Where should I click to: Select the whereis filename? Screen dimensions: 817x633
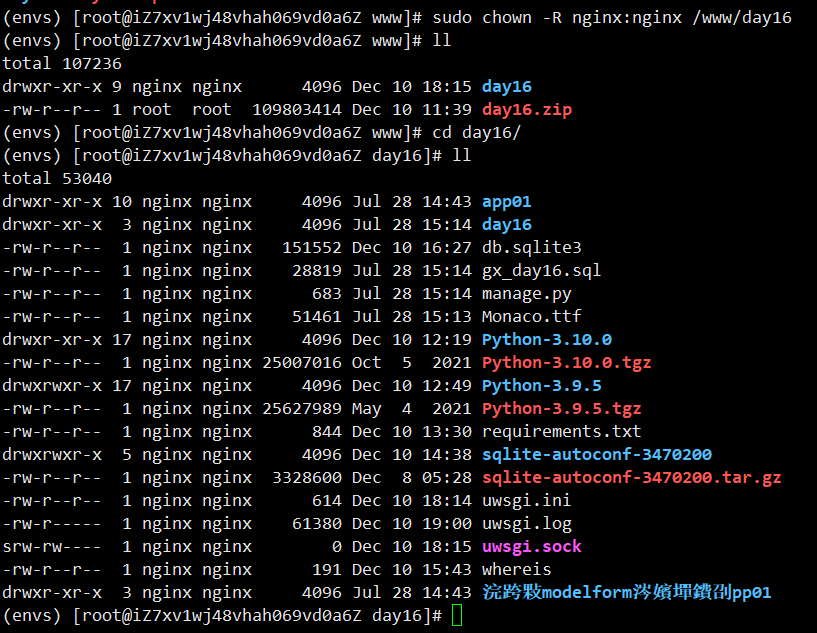(x=516, y=569)
